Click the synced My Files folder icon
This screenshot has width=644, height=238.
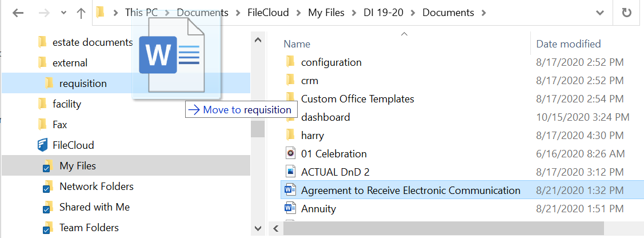49,166
